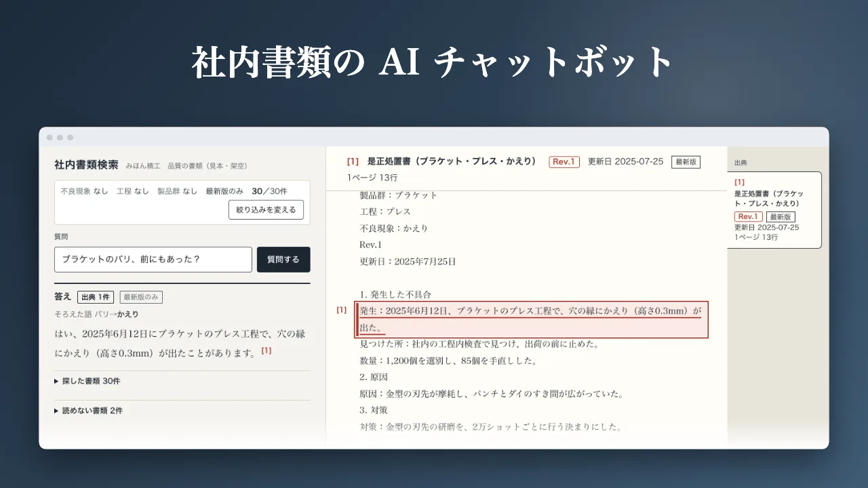Screen dimensions: 868x488
Task: Click the 30／30件 count in filter box
Action: 269,191
